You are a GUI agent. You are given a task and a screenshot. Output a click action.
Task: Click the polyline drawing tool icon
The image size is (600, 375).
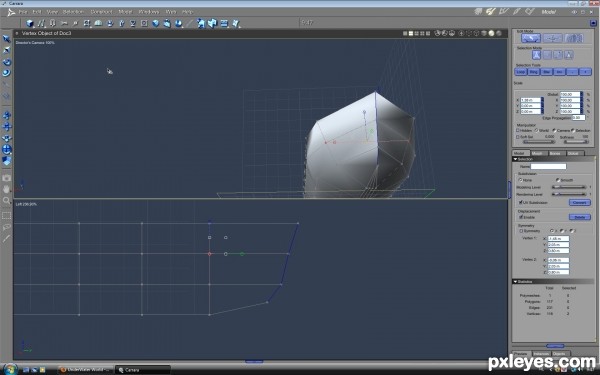41,23
